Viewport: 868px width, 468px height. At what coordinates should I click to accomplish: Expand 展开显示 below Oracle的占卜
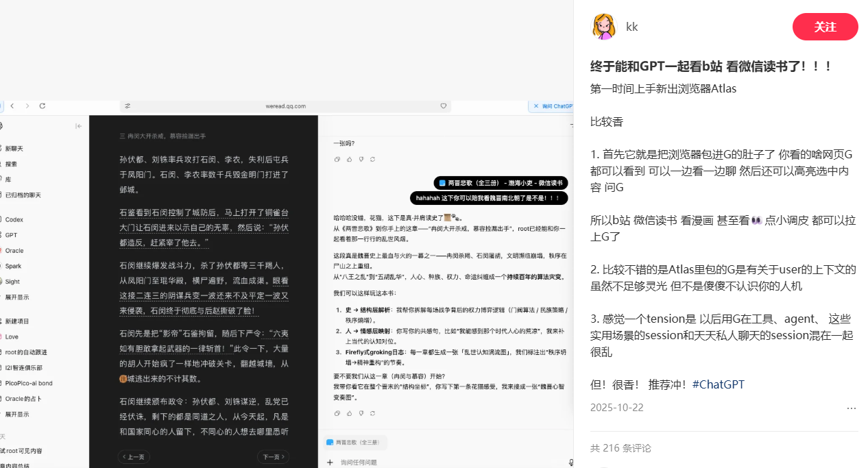[16, 415]
